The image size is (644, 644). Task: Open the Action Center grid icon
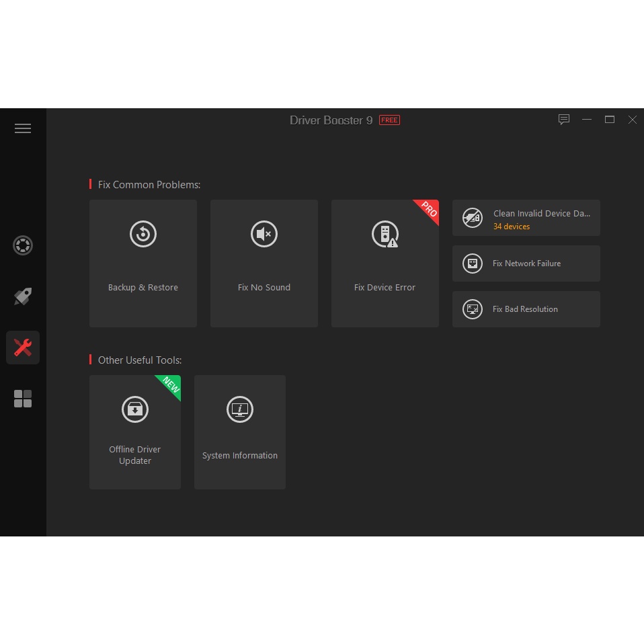[23, 399]
